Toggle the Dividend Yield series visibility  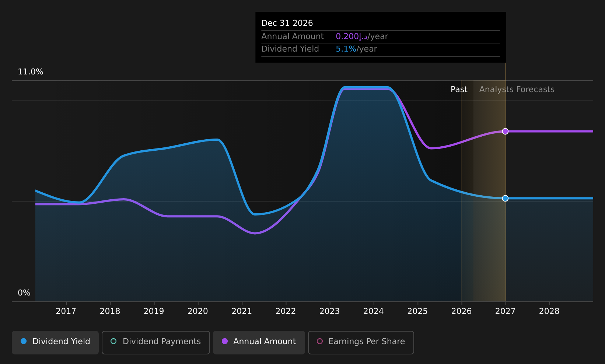(55, 342)
